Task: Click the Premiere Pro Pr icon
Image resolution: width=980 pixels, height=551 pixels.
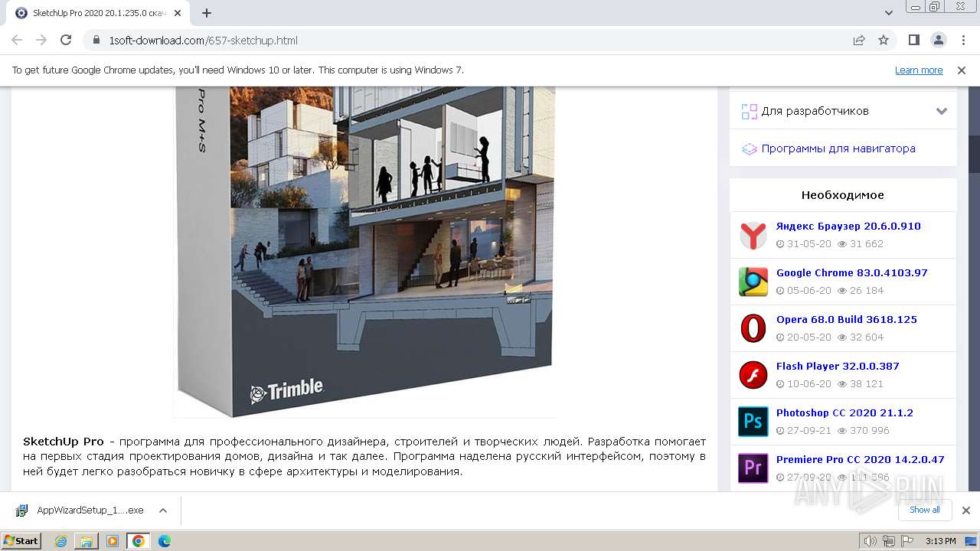Action: click(753, 468)
